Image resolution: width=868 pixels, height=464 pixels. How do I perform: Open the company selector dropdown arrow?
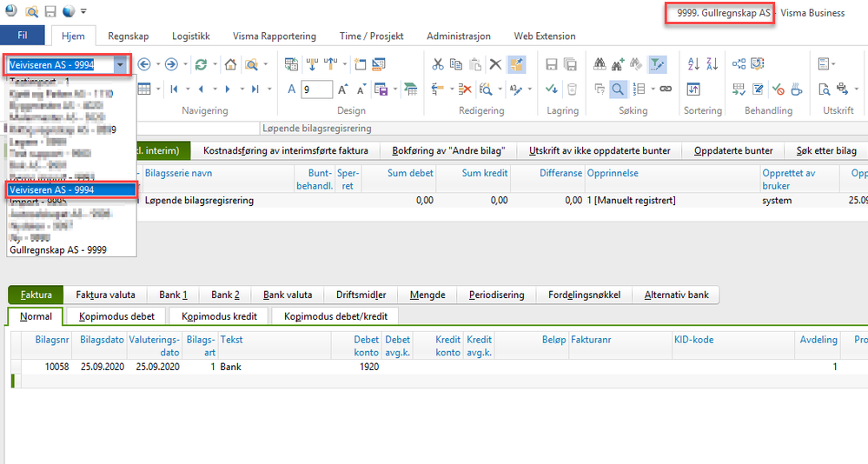point(121,64)
